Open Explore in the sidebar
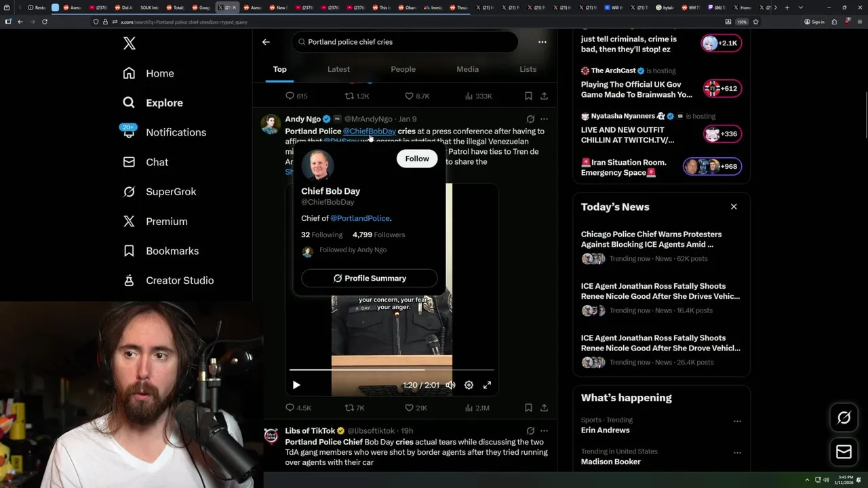This screenshot has width=868, height=488. pos(153,102)
